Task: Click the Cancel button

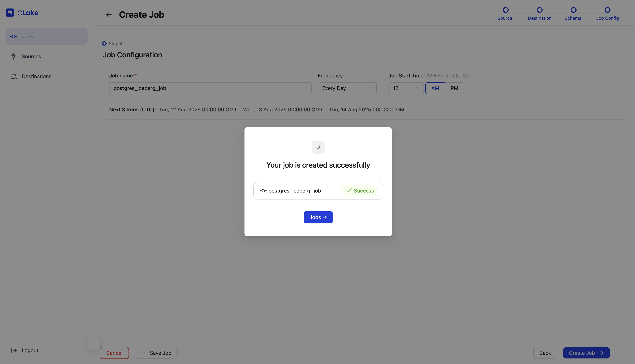Action: coord(114,353)
